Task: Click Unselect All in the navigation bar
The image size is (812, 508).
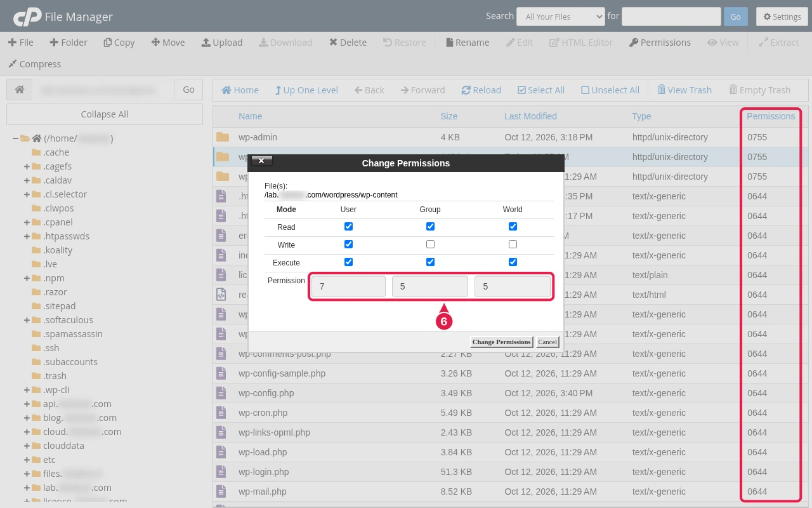Action: coord(610,90)
